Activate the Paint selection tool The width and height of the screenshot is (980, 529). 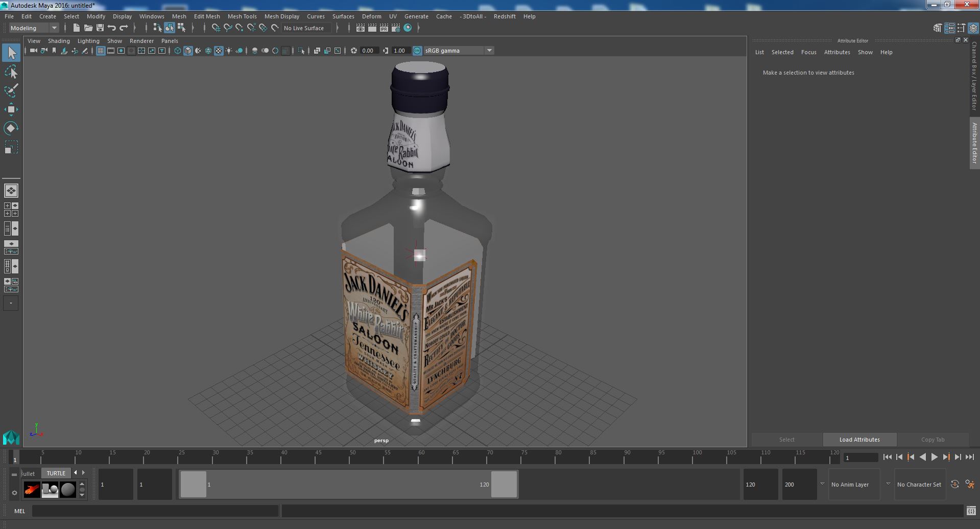coord(11,91)
